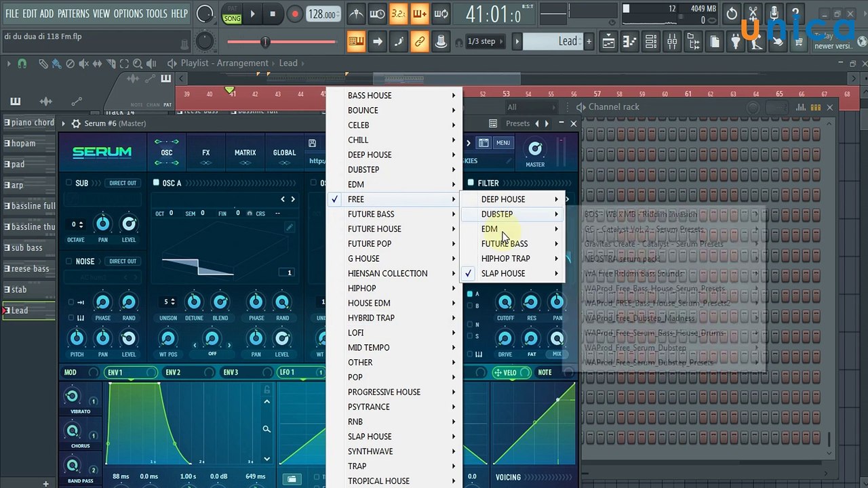Open undo history icon

pos(732,14)
